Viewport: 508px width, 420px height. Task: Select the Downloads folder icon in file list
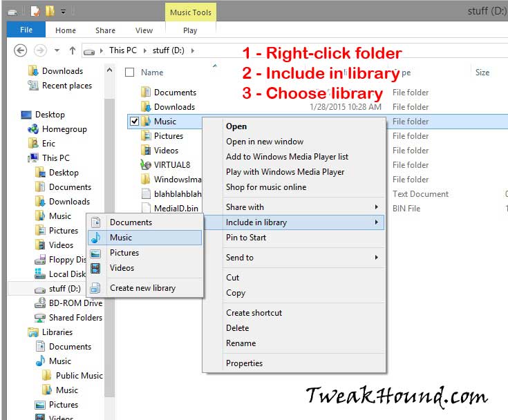coord(146,106)
